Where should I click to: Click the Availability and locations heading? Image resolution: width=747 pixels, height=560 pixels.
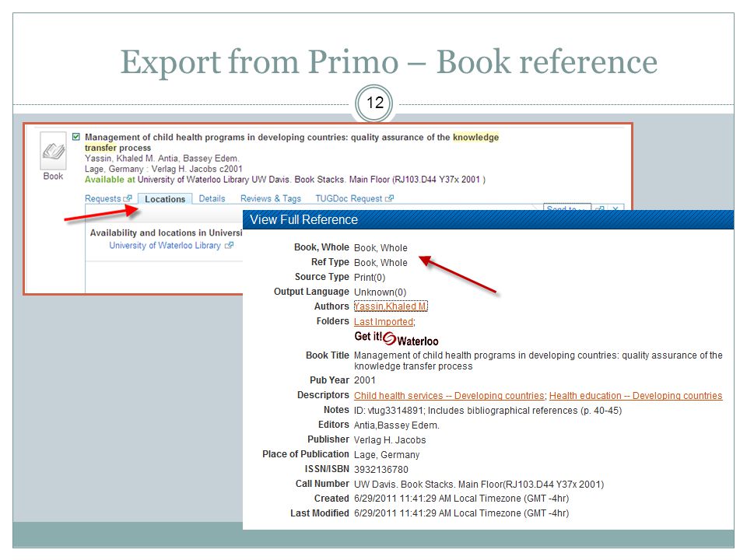[x=167, y=233]
